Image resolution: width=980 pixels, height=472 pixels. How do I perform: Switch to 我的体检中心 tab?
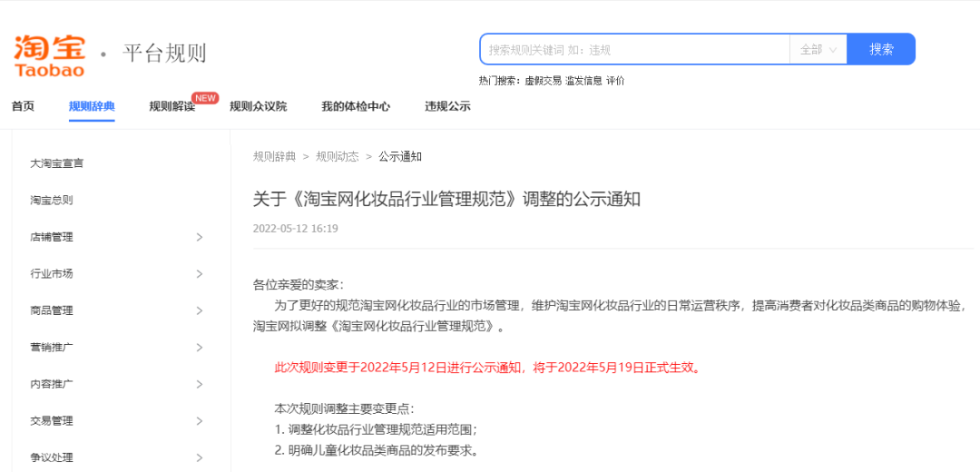click(356, 106)
